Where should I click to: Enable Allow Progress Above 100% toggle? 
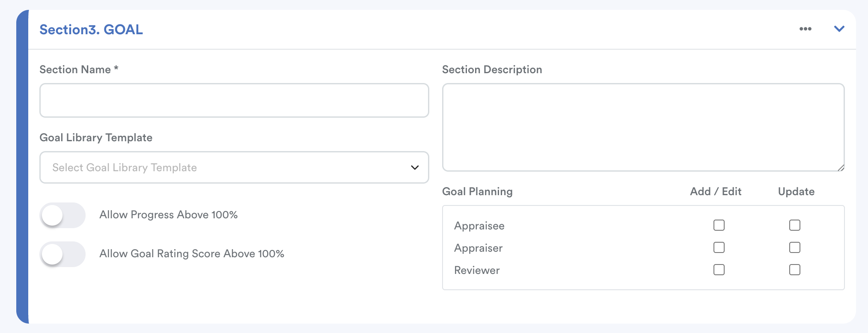62,215
